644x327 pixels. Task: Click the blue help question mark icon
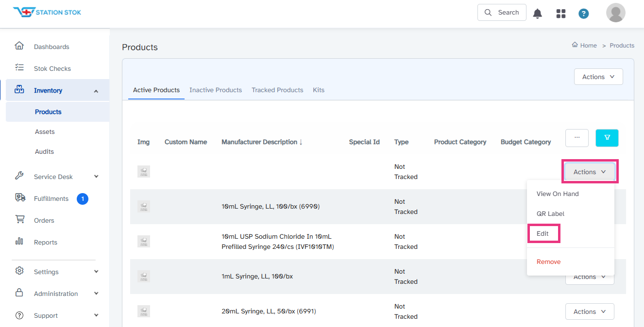coord(584,14)
